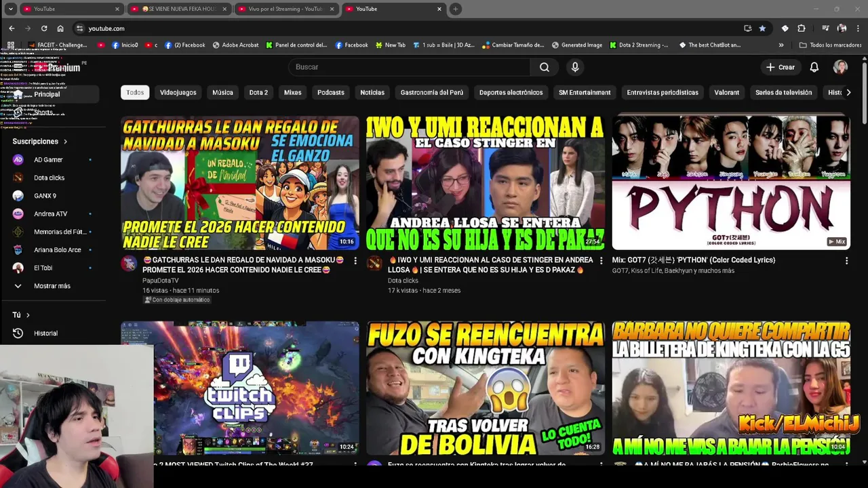The width and height of the screenshot is (868, 488).
Task: Click the Crear button
Action: (781, 67)
